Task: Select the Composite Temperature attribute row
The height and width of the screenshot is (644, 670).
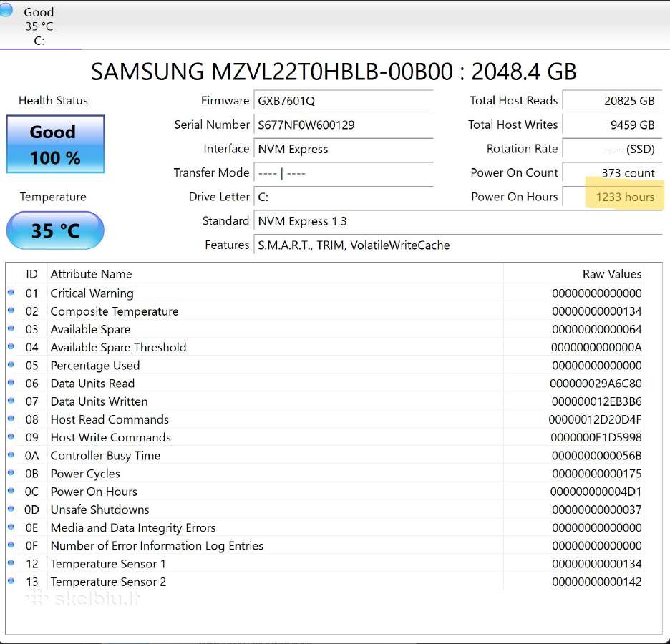Action: coord(325,311)
